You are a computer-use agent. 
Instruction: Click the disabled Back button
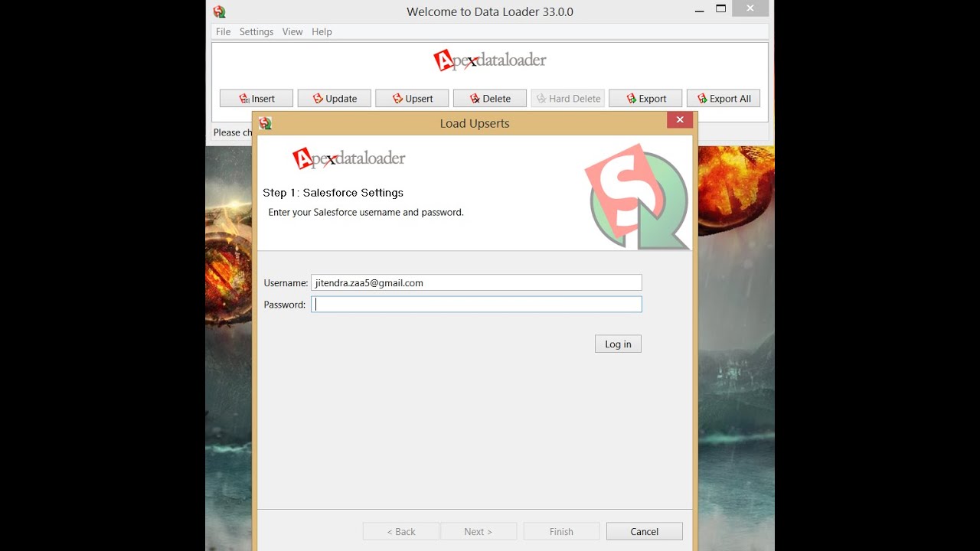401,531
